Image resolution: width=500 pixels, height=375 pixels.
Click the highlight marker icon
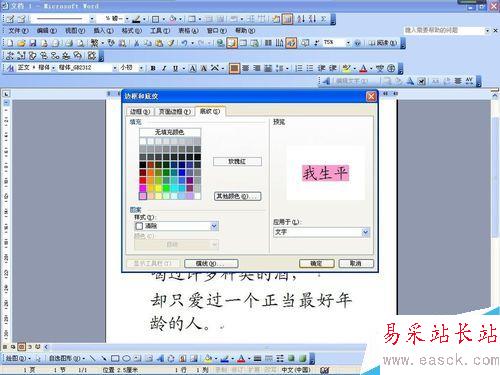347,68
